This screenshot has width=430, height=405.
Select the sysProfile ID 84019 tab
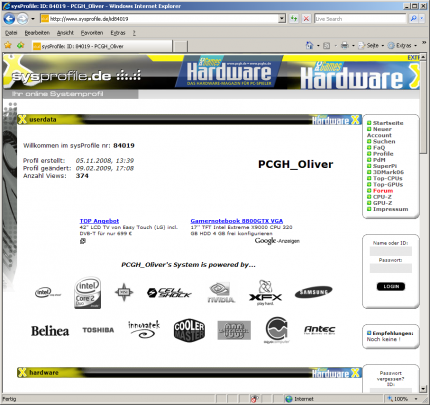click(x=102, y=46)
